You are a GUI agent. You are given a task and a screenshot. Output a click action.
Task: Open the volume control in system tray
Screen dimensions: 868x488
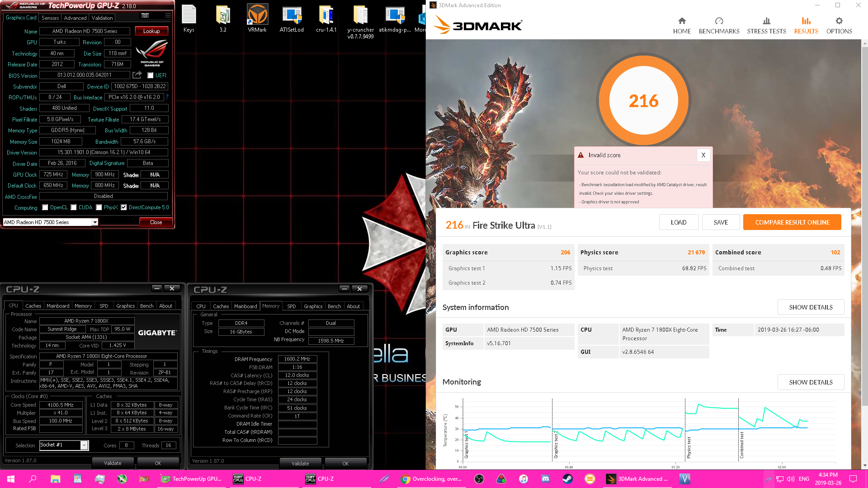click(790, 479)
